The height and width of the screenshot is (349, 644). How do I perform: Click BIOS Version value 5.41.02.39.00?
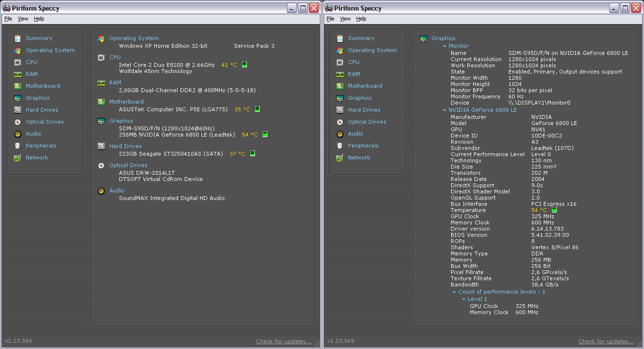(550, 235)
